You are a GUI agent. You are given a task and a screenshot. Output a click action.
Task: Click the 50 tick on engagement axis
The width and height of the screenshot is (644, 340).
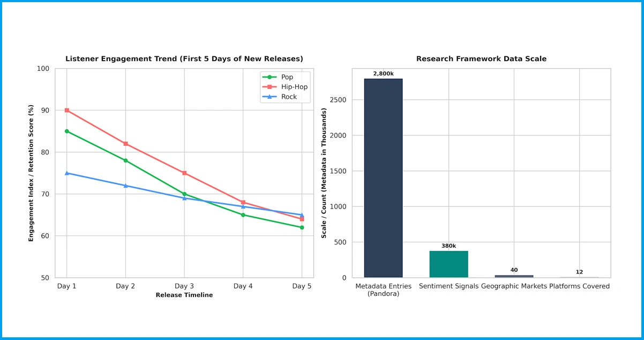click(x=46, y=278)
